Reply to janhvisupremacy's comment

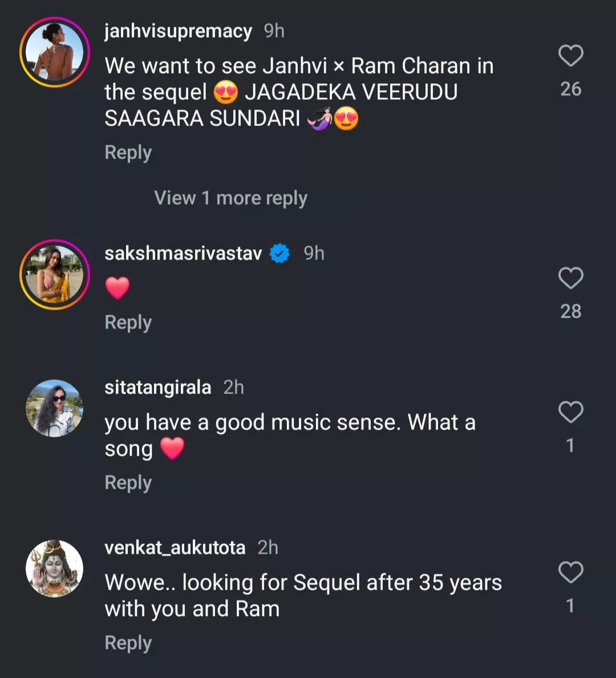click(x=128, y=153)
